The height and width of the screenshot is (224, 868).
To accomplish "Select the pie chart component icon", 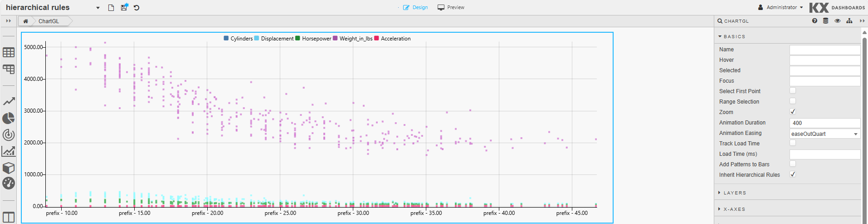I will pyautogui.click(x=9, y=119).
